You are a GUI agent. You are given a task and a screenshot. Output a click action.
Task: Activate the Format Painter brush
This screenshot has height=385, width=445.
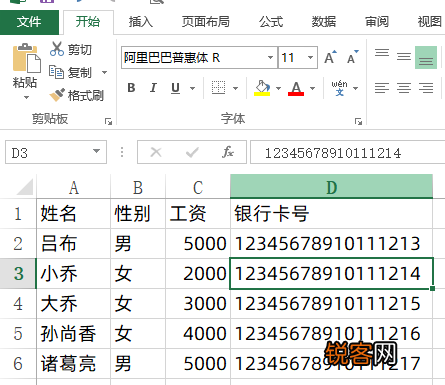(77, 95)
